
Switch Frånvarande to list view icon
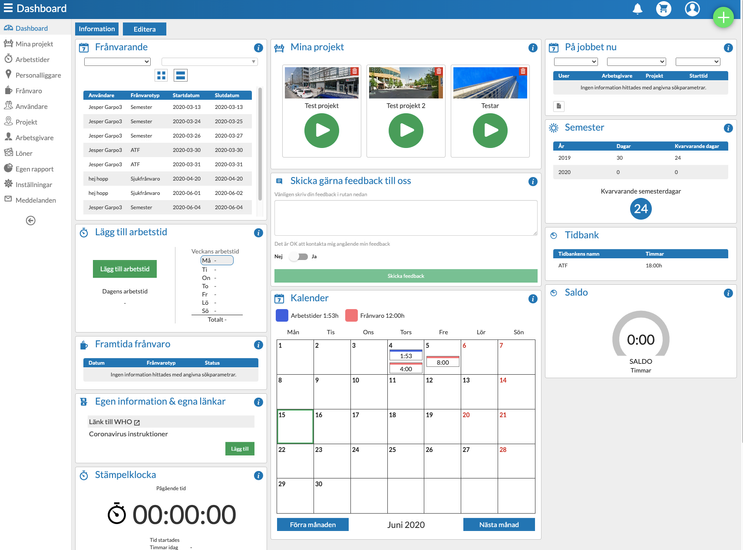[x=181, y=75]
